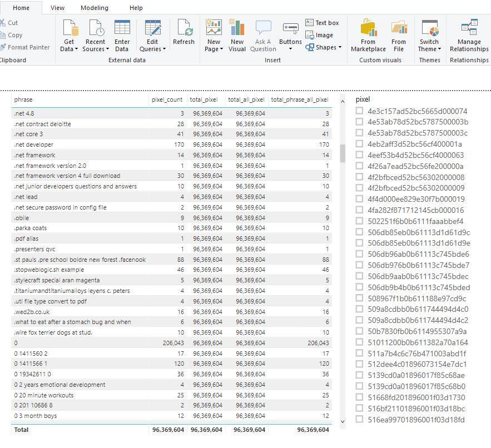The image size is (491, 448).
Task: Check pixel 516ea99701896001f03d18fd
Action: click(x=359, y=419)
